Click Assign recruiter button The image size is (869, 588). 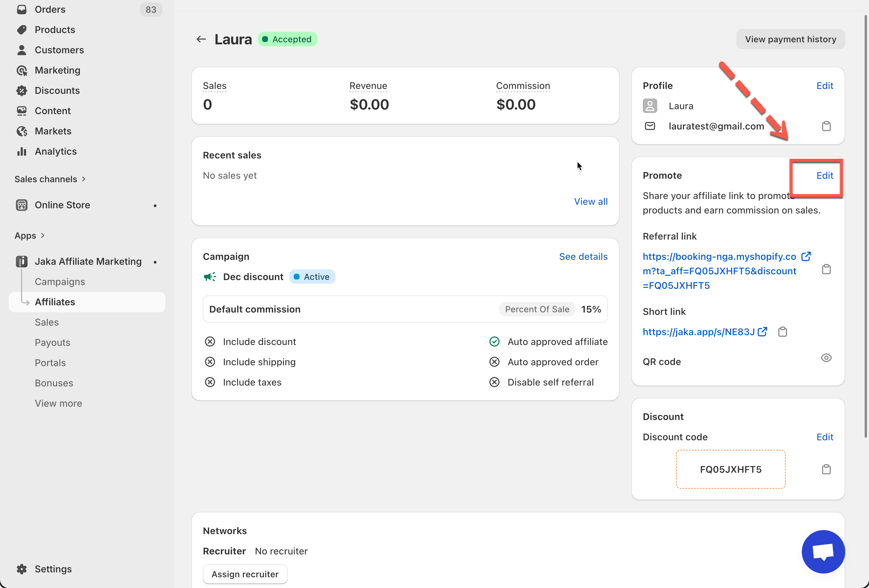coord(245,574)
